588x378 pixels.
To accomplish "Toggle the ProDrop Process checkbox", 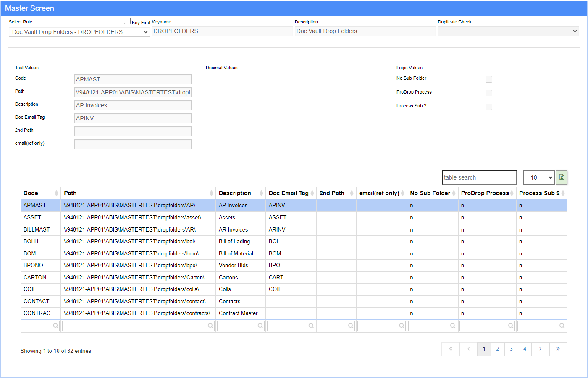I will point(489,93).
